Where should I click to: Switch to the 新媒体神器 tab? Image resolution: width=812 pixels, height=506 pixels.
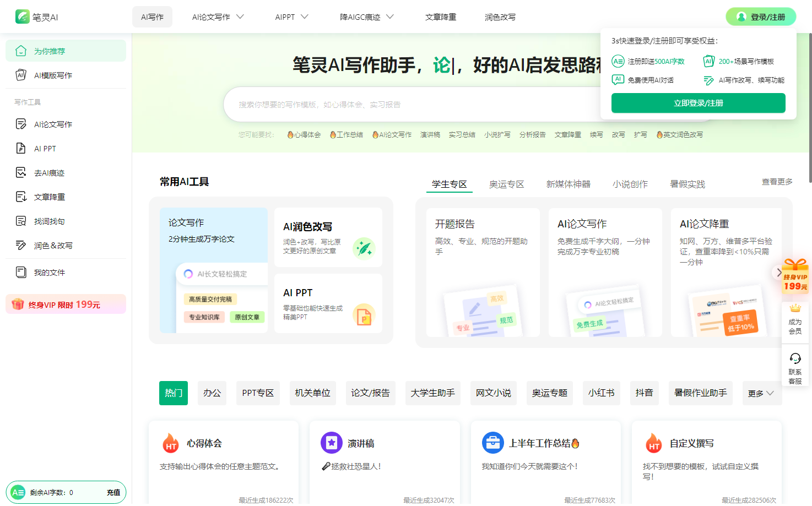tap(569, 184)
